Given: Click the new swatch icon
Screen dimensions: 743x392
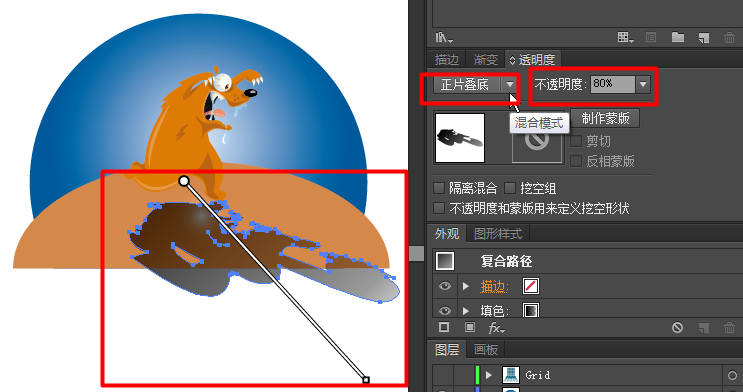Looking at the screenshot, I should coord(704,38).
